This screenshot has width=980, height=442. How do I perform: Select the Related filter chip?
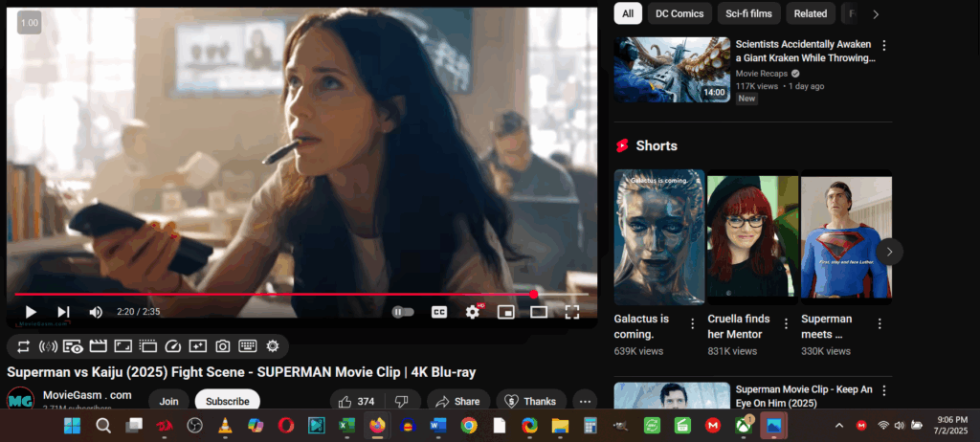[811, 13]
